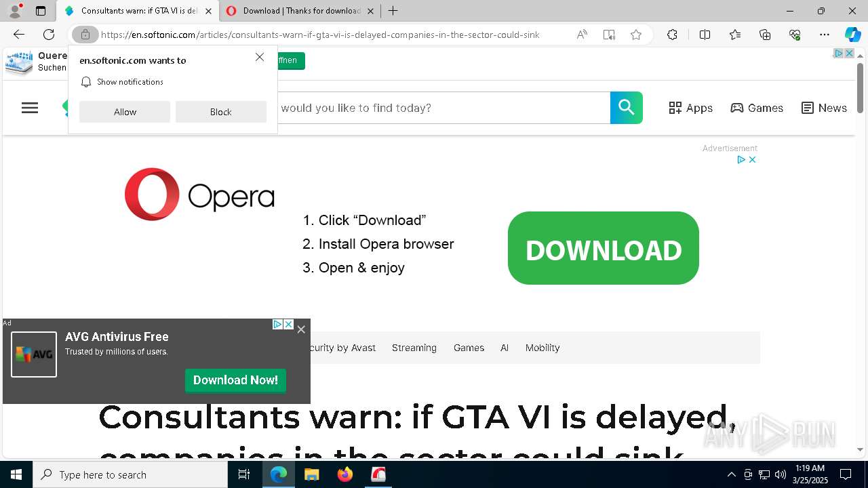Open File Explorer taskbar icon
This screenshot has height=488, width=868.
pos(312,474)
